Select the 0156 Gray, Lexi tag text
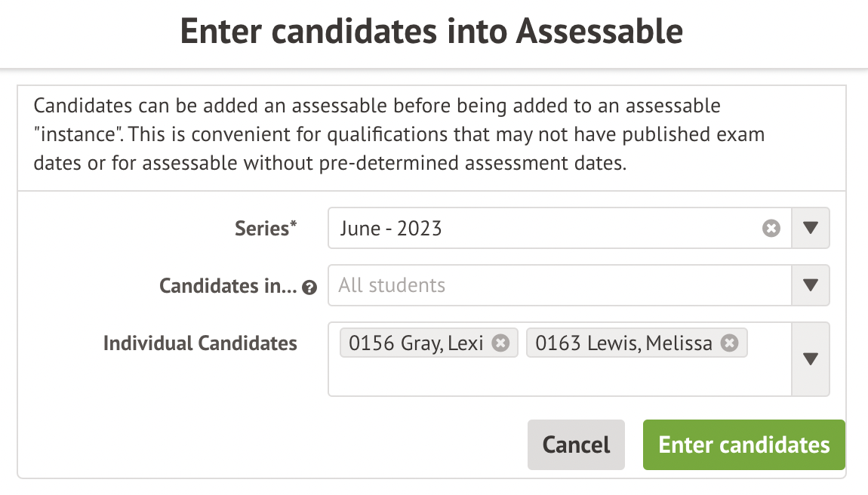Viewport: 868px width, 495px height. pos(416,343)
